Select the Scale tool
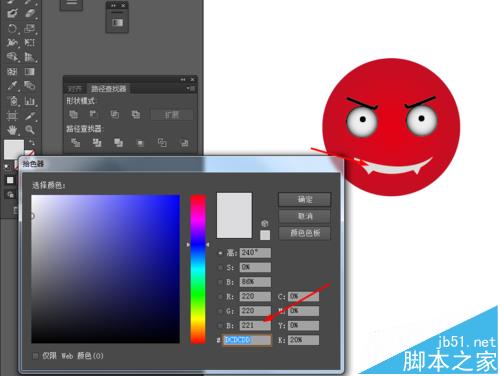This screenshot has height=376, width=500. coord(30,28)
